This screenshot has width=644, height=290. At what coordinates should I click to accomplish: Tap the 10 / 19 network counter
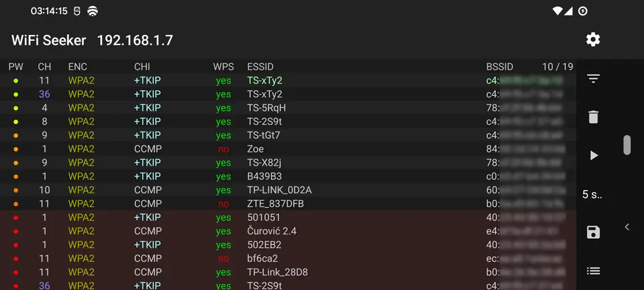tap(557, 66)
